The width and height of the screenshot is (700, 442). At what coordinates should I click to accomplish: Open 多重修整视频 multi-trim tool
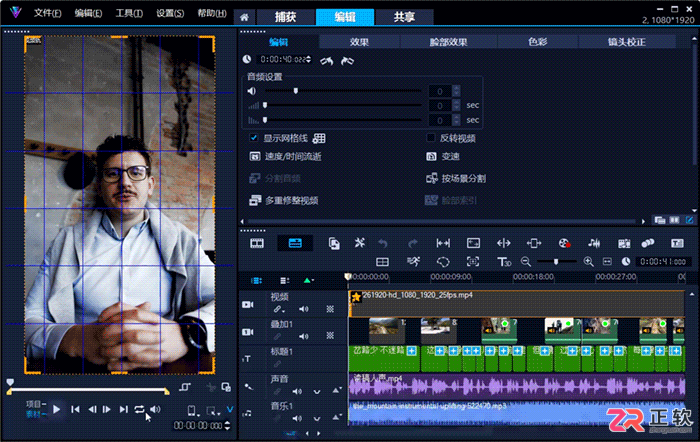tap(284, 200)
